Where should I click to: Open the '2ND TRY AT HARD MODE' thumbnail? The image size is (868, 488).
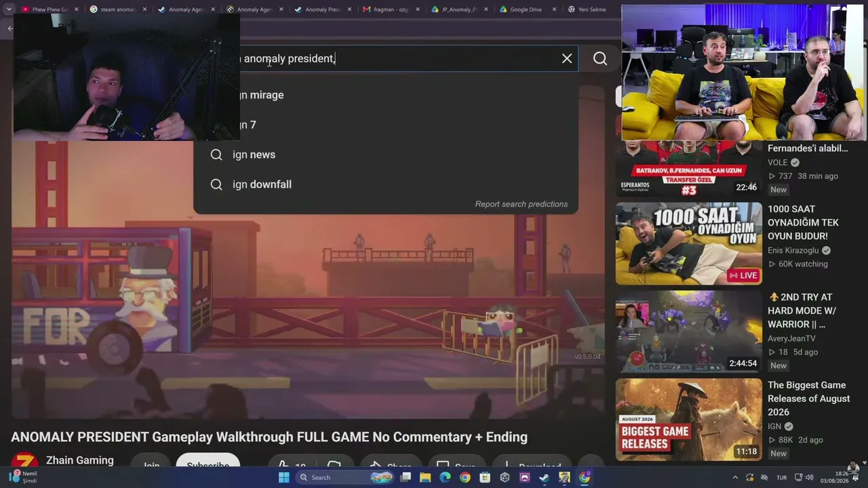point(689,331)
